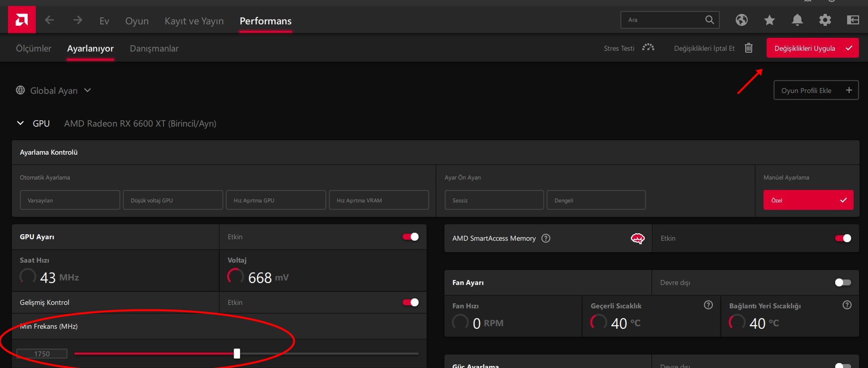Click the AMD Radeon RX 6600 XT label
The width and height of the screenshot is (868, 368).
(x=140, y=123)
